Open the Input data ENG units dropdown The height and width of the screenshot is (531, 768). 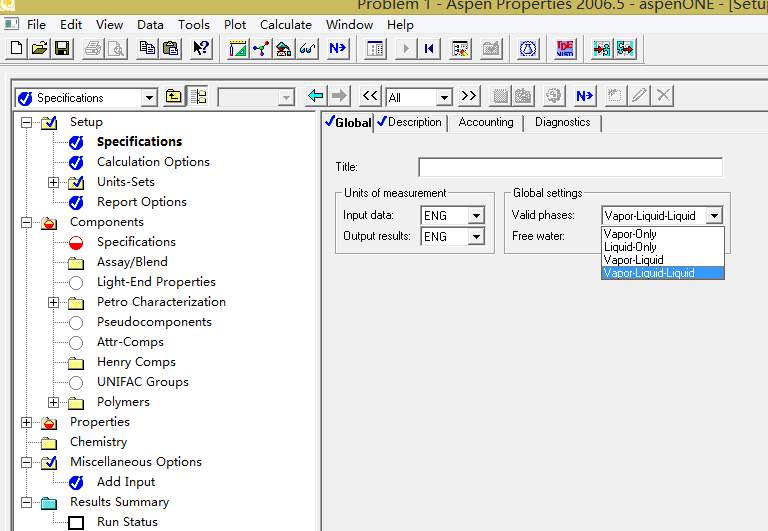point(476,216)
